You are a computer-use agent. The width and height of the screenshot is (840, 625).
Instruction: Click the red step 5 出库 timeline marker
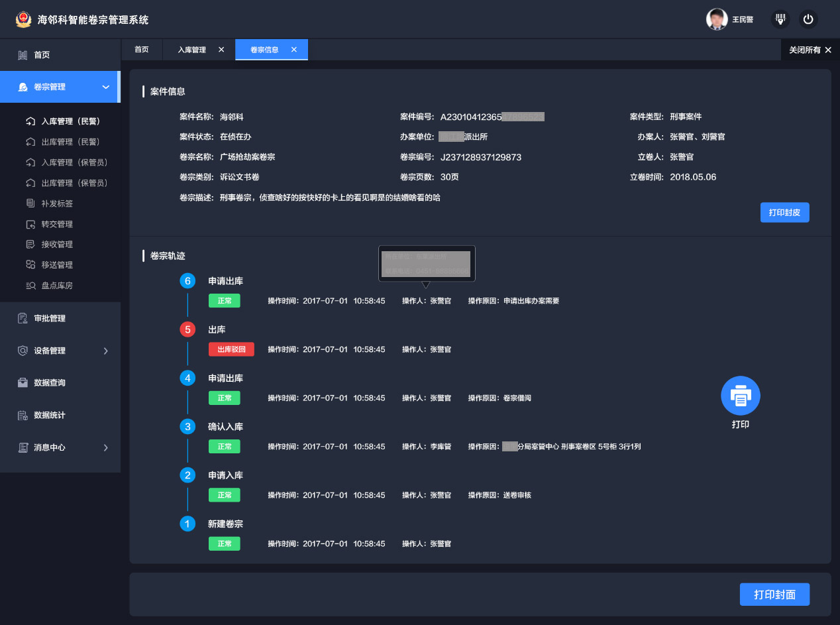(x=188, y=329)
